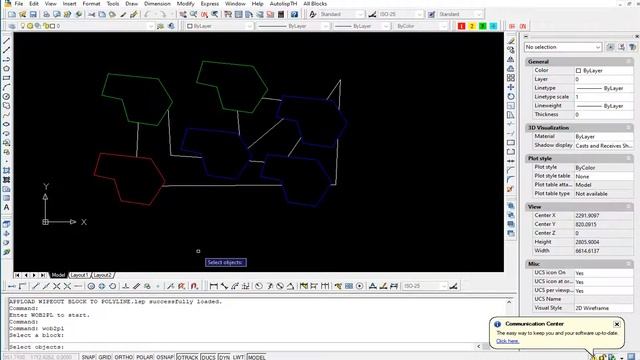Screen dimensions: 640x360
Task: Click the Snap to Perpendicular osnap icon
Action: point(126,286)
